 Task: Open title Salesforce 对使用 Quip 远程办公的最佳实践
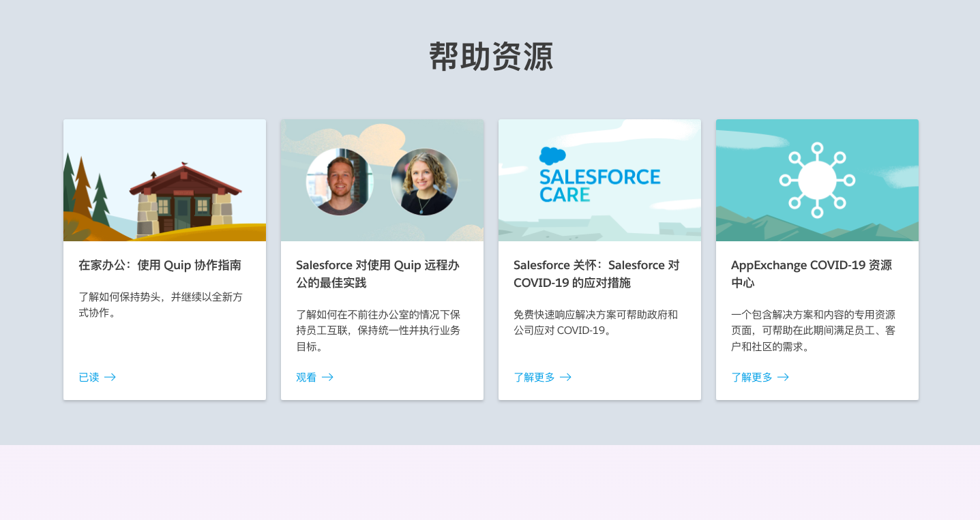[x=378, y=273]
